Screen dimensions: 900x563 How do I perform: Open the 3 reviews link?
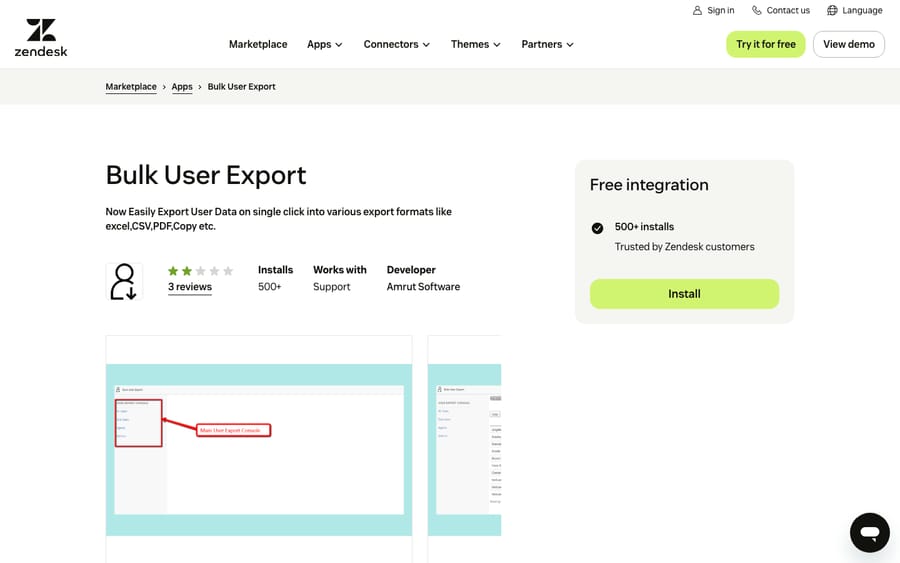[x=189, y=287]
